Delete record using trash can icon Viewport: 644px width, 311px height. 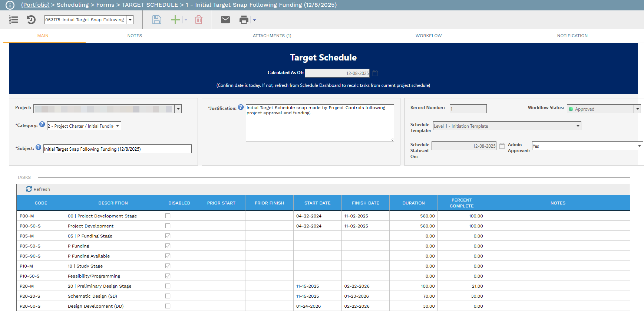coord(199,20)
